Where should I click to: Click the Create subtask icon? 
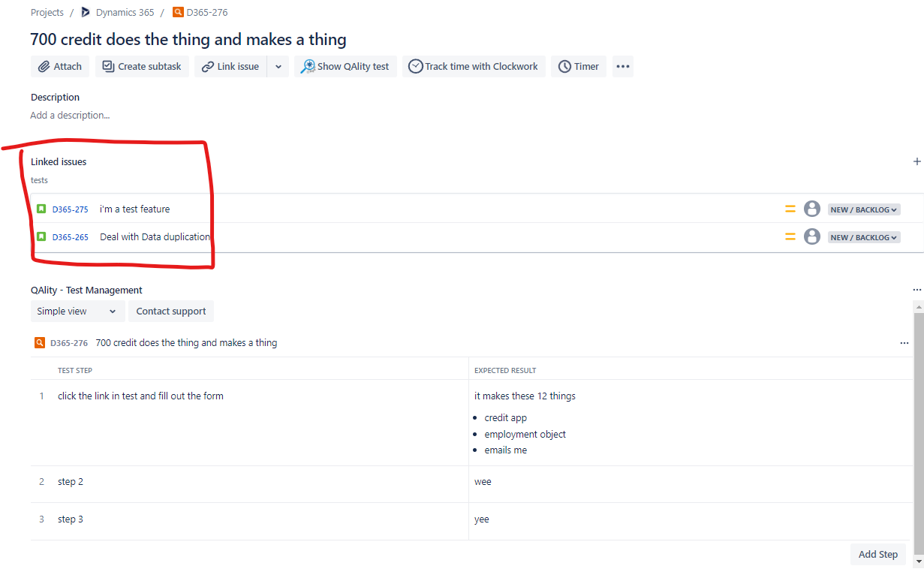click(107, 66)
